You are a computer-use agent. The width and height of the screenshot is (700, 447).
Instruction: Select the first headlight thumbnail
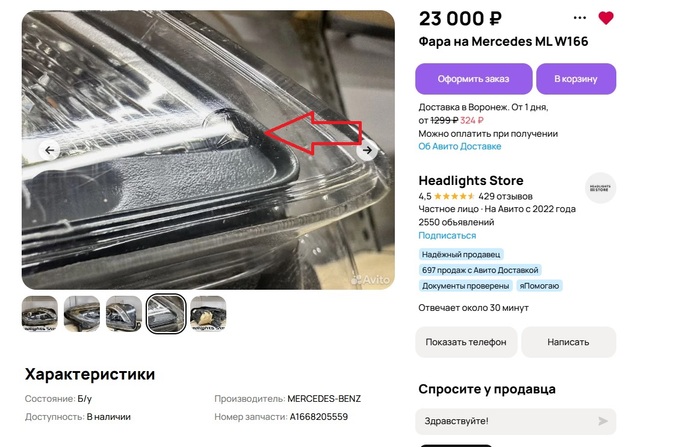[40, 313]
